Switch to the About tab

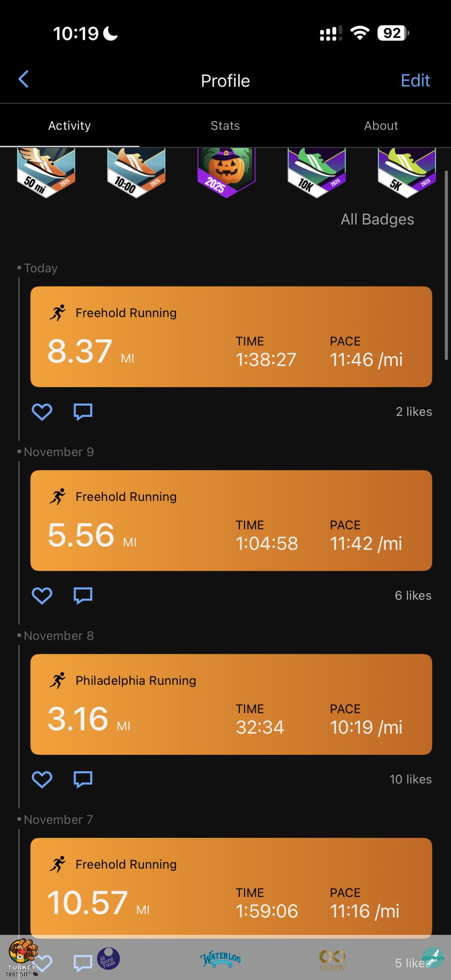click(x=381, y=125)
